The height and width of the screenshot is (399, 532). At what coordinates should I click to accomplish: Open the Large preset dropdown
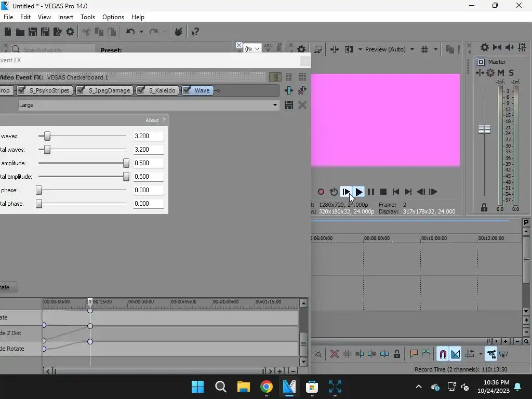275,105
